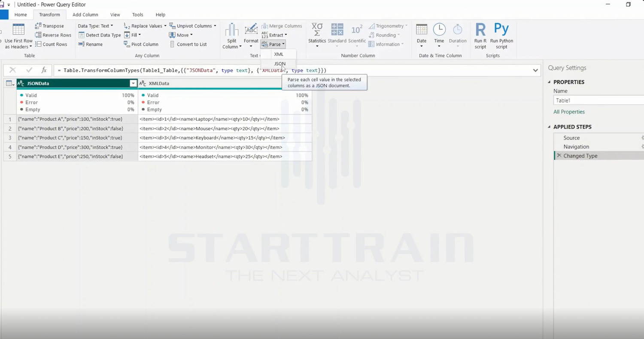Click the Count Rows tool
This screenshot has width=644, height=339.
click(x=51, y=44)
